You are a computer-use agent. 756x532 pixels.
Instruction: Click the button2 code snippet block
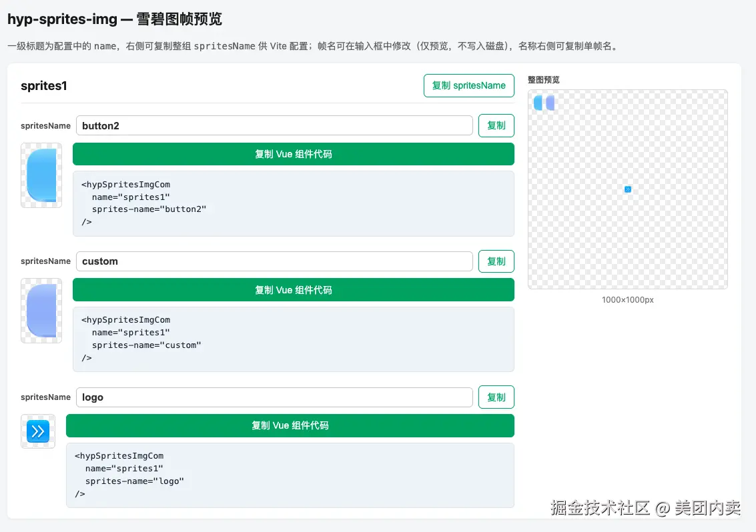[x=293, y=203]
